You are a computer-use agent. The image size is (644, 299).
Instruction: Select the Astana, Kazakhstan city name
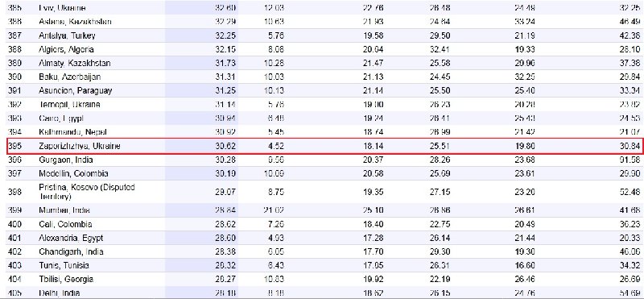click(x=75, y=22)
